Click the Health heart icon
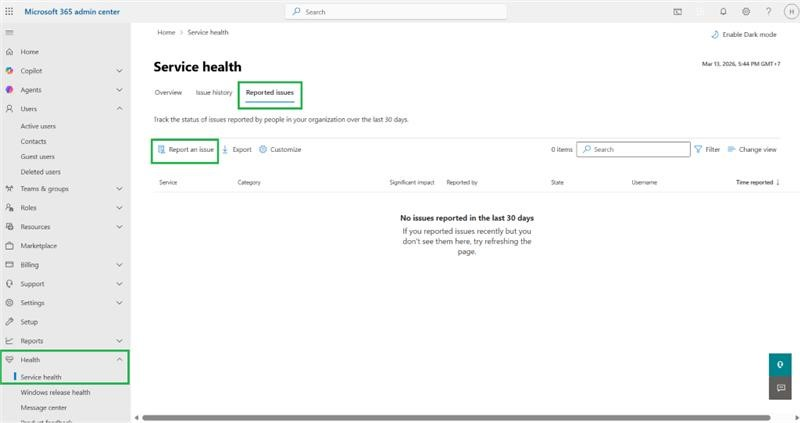The height and width of the screenshot is (423, 800). (9, 360)
